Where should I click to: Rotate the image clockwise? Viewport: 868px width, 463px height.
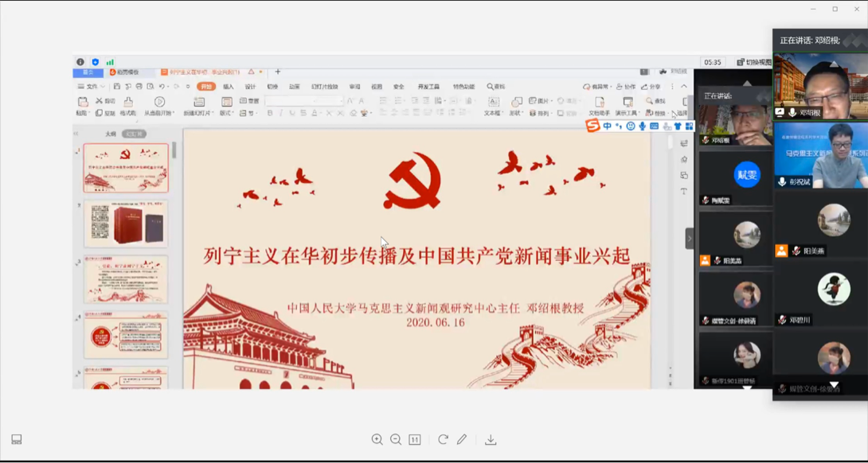pos(443,440)
